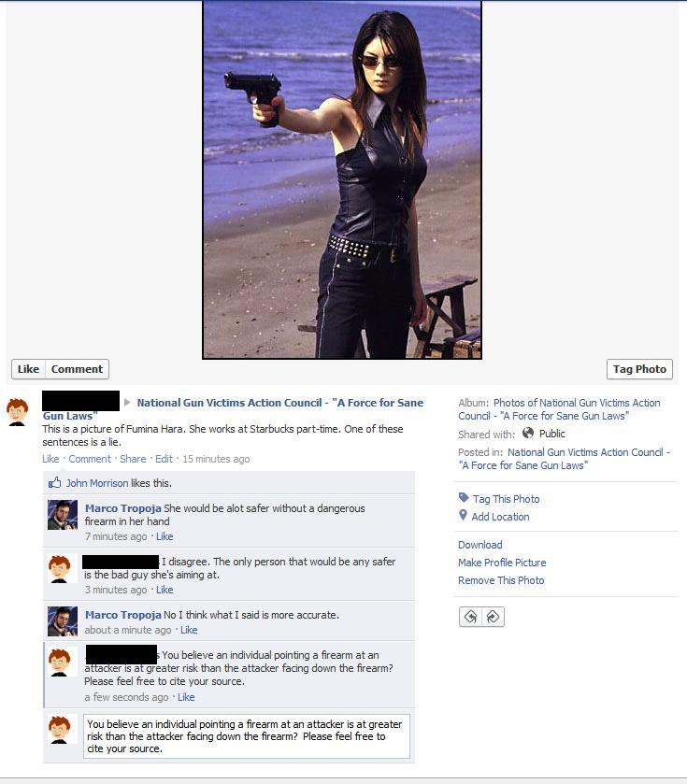The width and height of the screenshot is (687, 784).
Task: Click inside the comment text box
Action: pyautogui.click(x=247, y=736)
